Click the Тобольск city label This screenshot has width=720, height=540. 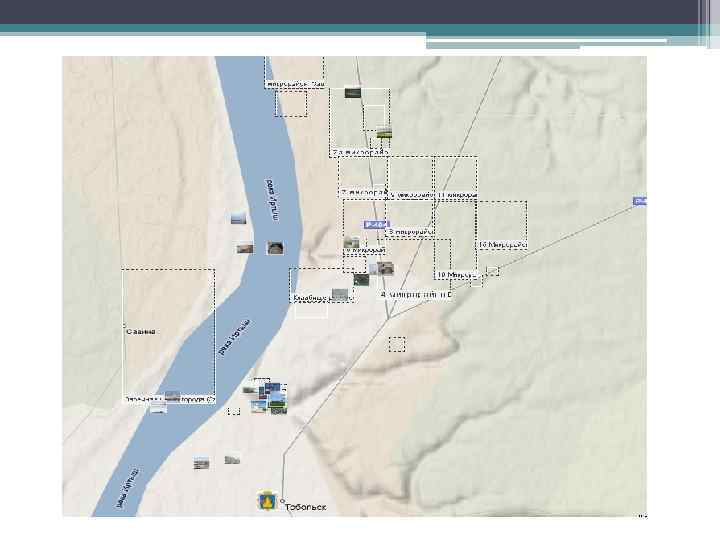(x=306, y=507)
